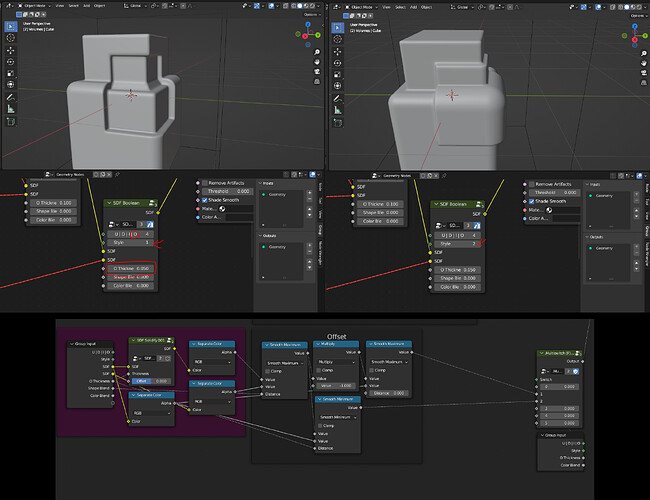This screenshot has width=650, height=500.
Task: Open Add menu in left viewport header
Action: click(87, 6)
